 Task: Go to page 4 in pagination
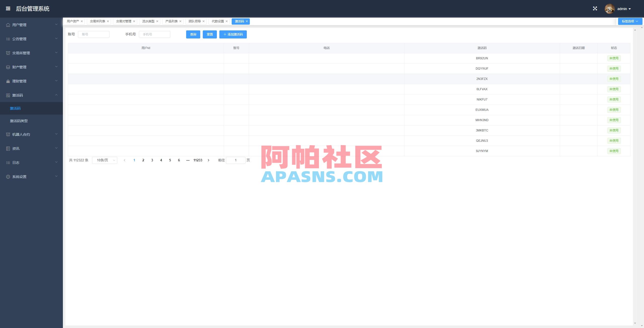pos(161,160)
